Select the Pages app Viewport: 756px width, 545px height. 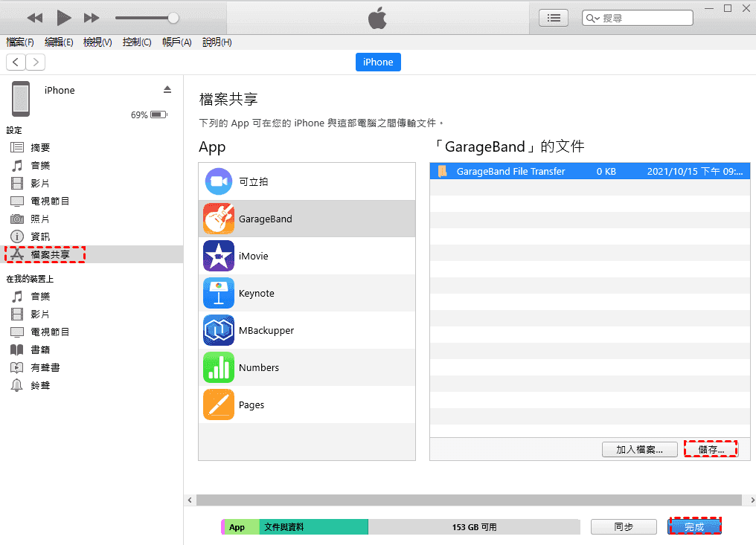point(251,404)
